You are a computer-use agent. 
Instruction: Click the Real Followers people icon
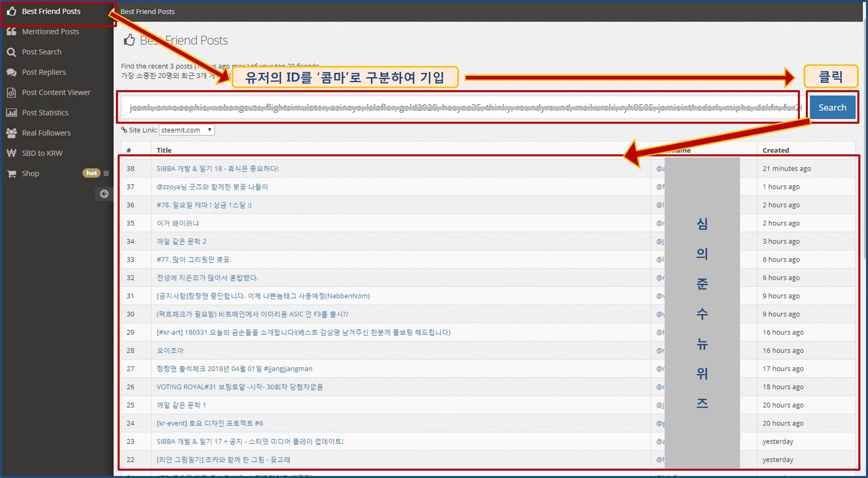[11, 133]
